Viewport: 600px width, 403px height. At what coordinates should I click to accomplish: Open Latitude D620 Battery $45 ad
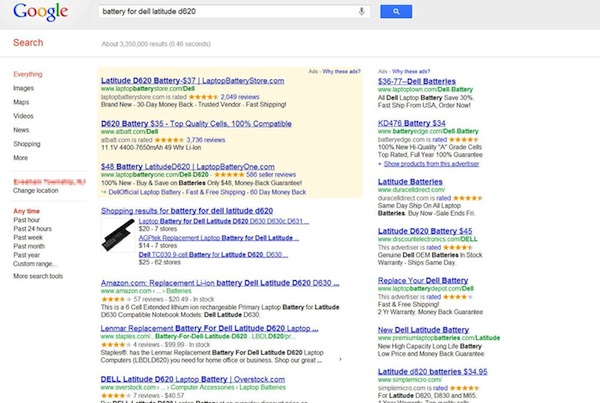click(425, 231)
